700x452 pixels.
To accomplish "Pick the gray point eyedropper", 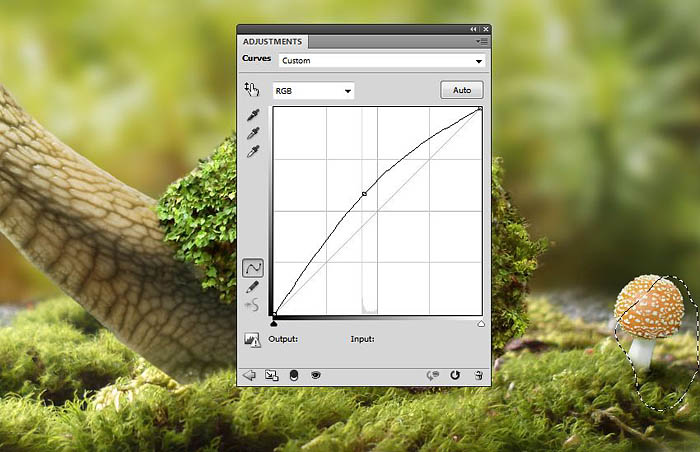I will 254,133.
